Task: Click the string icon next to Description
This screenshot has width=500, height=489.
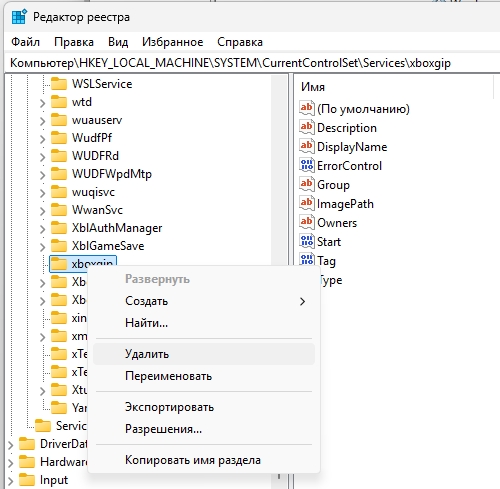Action: [307, 127]
